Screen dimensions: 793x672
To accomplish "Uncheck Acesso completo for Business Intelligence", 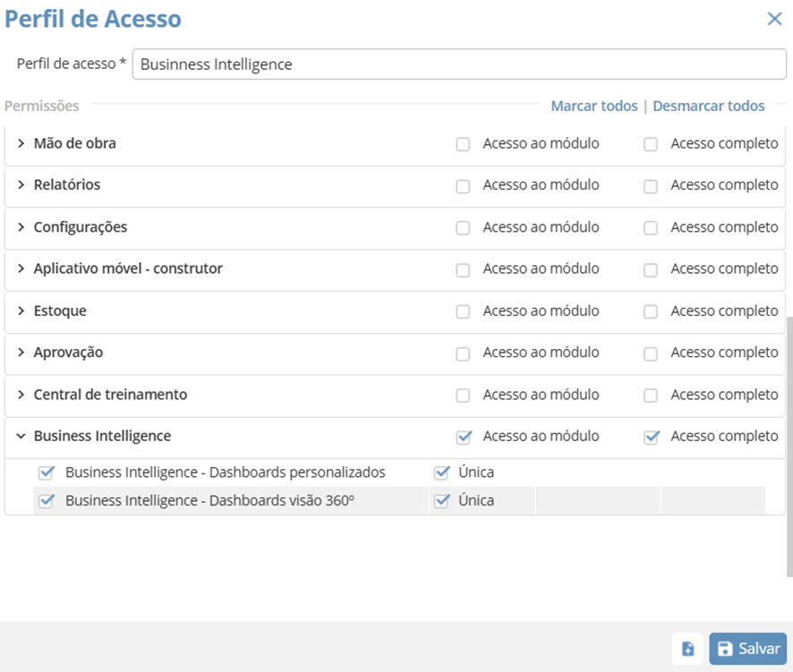I will pyautogui.click(x=651, y=438).
